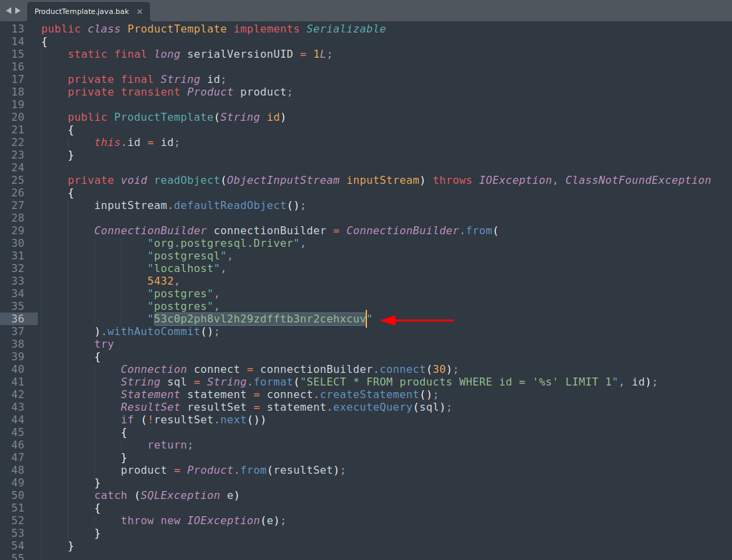
Task: Click withAutoCommit method call
Action: [153, 331]
